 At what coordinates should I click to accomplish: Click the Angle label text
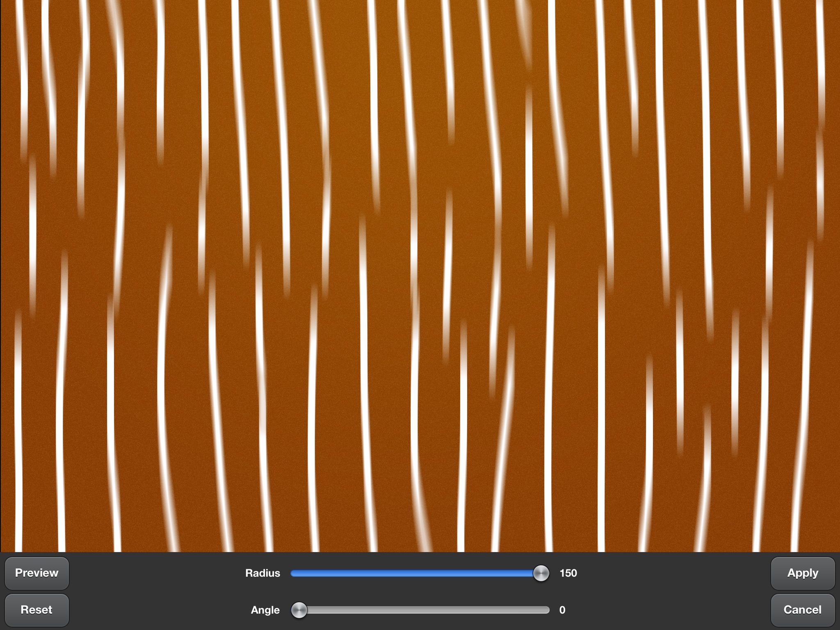click(x=265, y=610)
